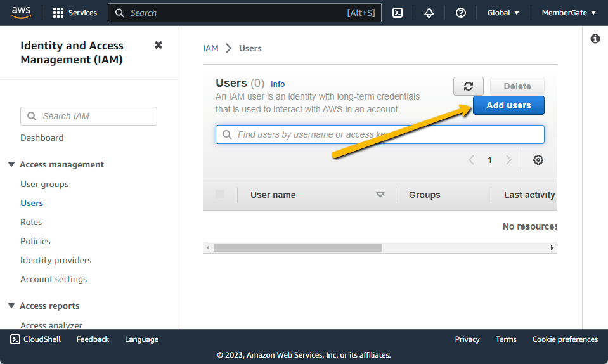Open the info panel icon on right
The height and width of the screenshot is (364, 608).
click(595, 39)
